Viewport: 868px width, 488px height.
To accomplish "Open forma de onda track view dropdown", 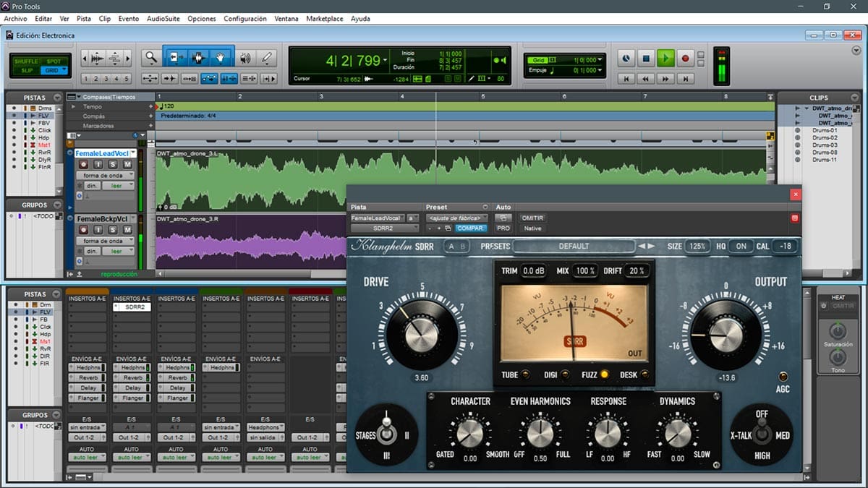I will click(105, 176).
